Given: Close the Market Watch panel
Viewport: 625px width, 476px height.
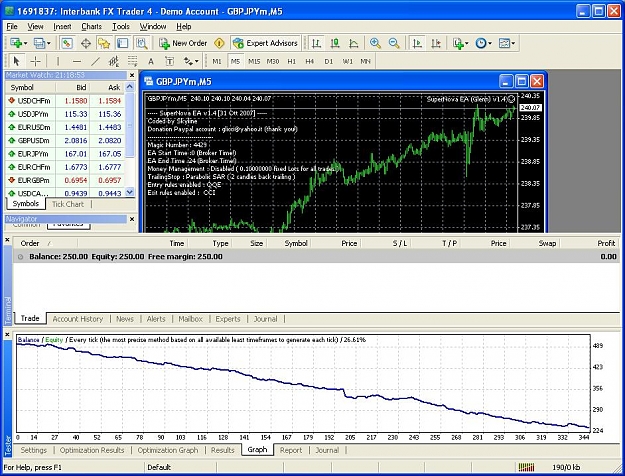Looking at the screenshot, I should pyautogui.click(x=132, y=75).
